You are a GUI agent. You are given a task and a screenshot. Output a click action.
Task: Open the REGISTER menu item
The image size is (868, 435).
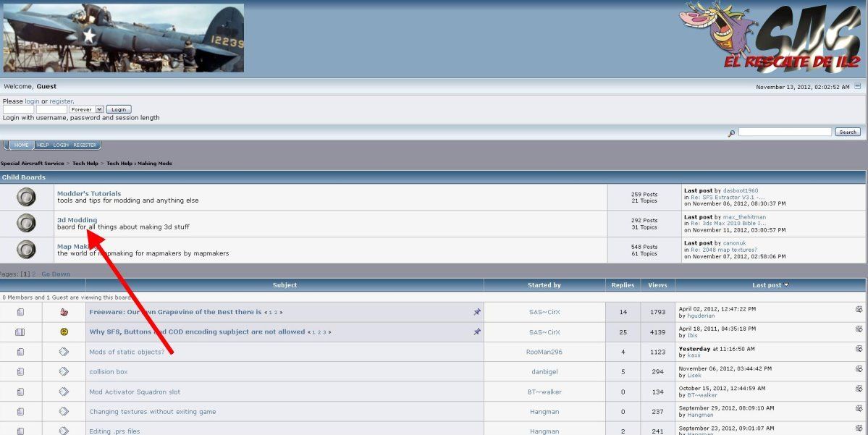point(85,145)
